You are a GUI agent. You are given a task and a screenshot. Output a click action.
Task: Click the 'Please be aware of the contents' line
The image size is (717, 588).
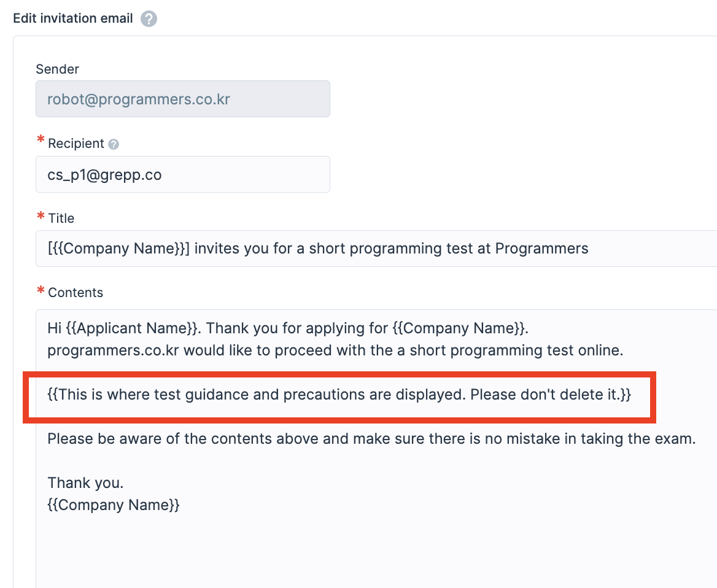pyautogui.click(x=371, y=439)
